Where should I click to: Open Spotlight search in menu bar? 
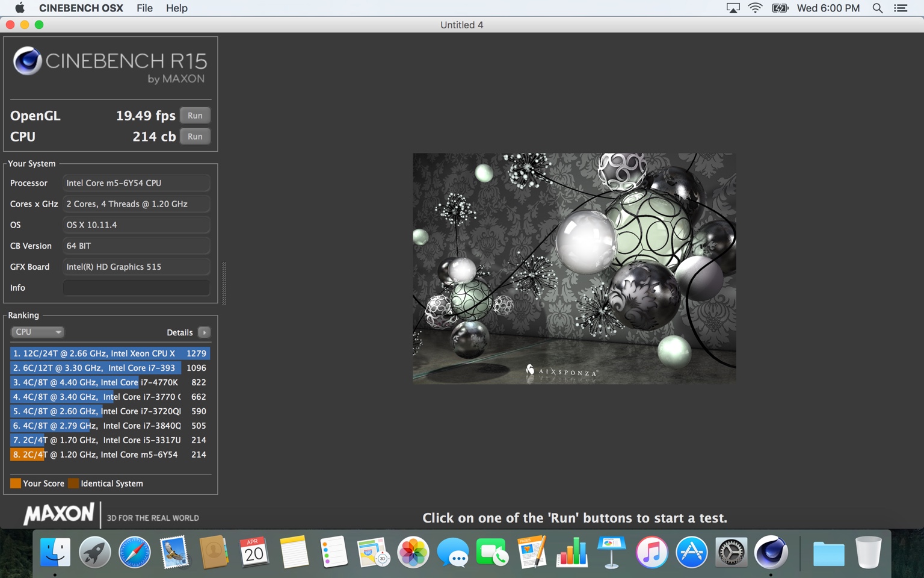coord(878,8)
